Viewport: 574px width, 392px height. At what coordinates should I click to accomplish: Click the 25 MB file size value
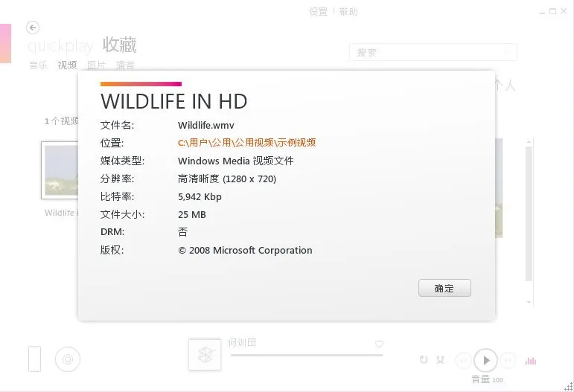(192, 215)
